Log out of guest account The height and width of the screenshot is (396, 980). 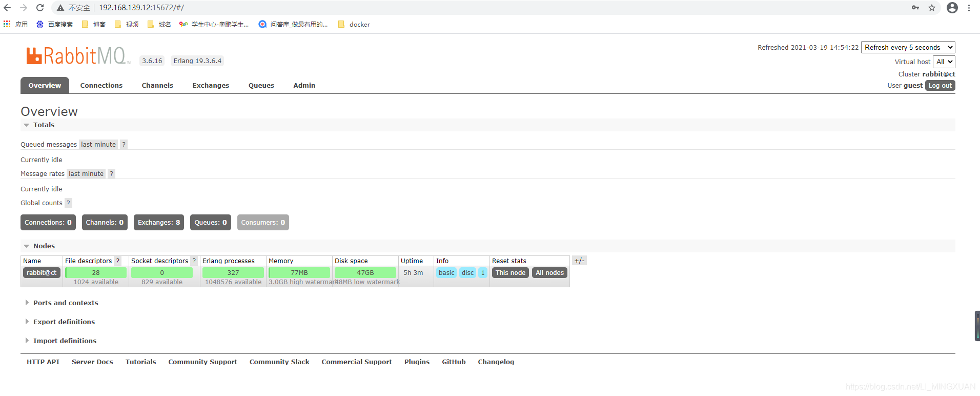pos(940,86)
